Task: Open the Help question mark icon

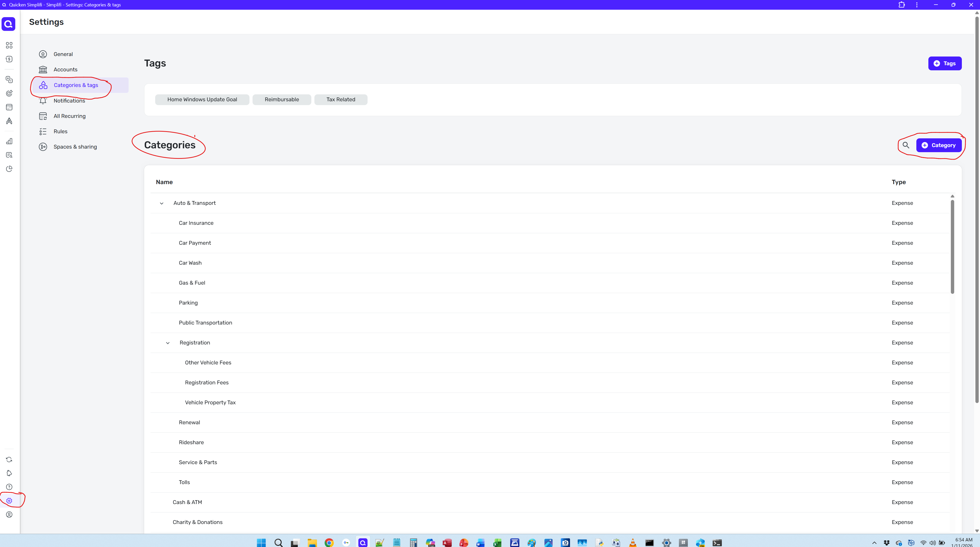Action: (9, 487)
